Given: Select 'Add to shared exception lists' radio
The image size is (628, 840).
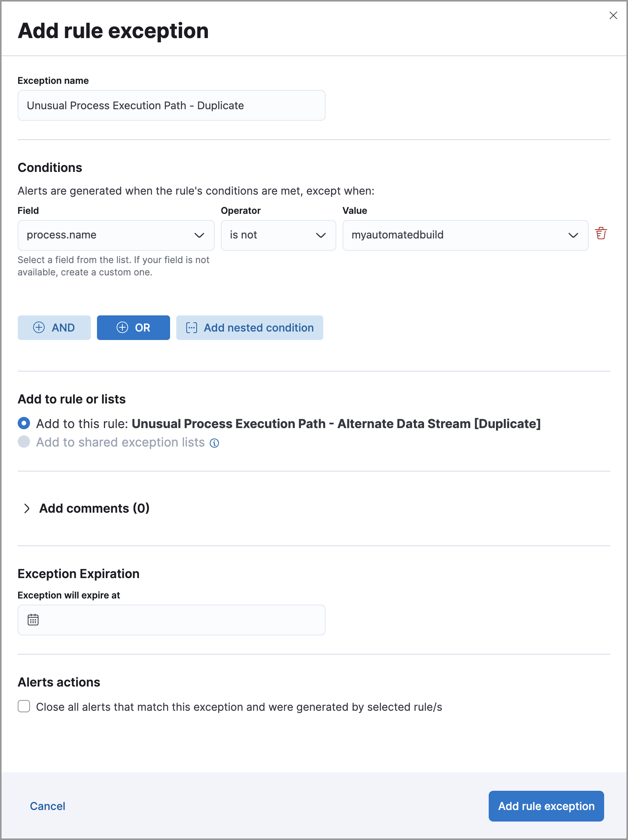Looking at the screenshot, I should [24, 442].
